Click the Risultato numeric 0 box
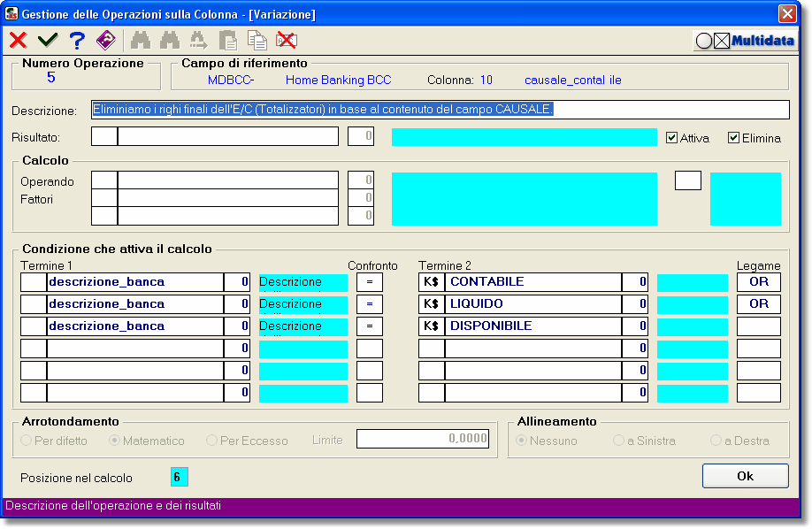Image resolution: width=812 pixels, height=529 pixels. pos(361,136)
